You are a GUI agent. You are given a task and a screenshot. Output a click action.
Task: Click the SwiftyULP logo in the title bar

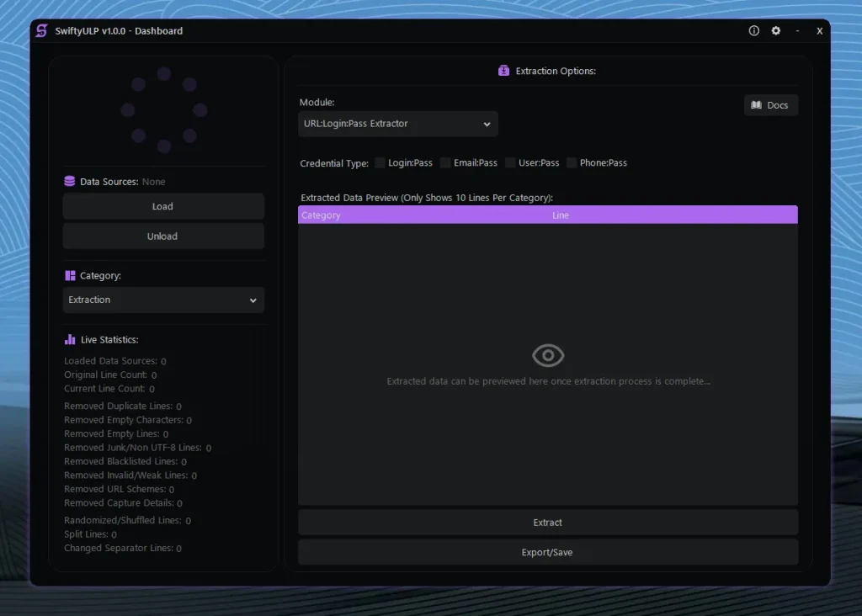(x=41, y=30)
